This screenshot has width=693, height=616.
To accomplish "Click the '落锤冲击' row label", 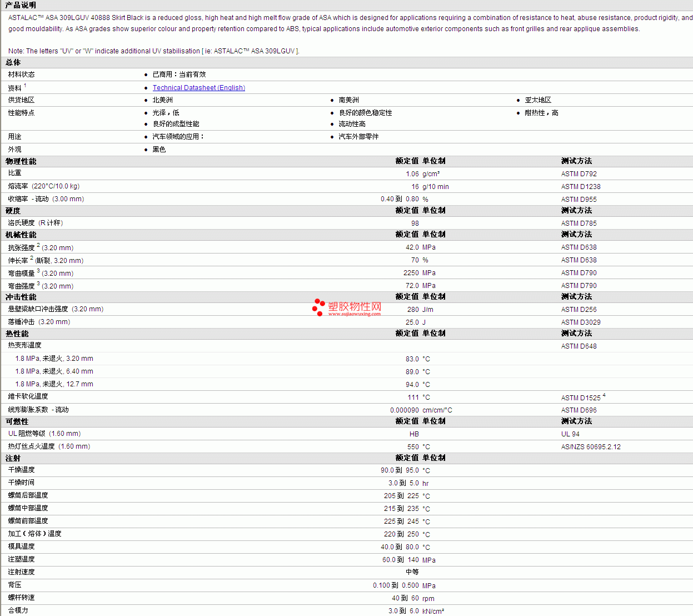I will point(21,322).
